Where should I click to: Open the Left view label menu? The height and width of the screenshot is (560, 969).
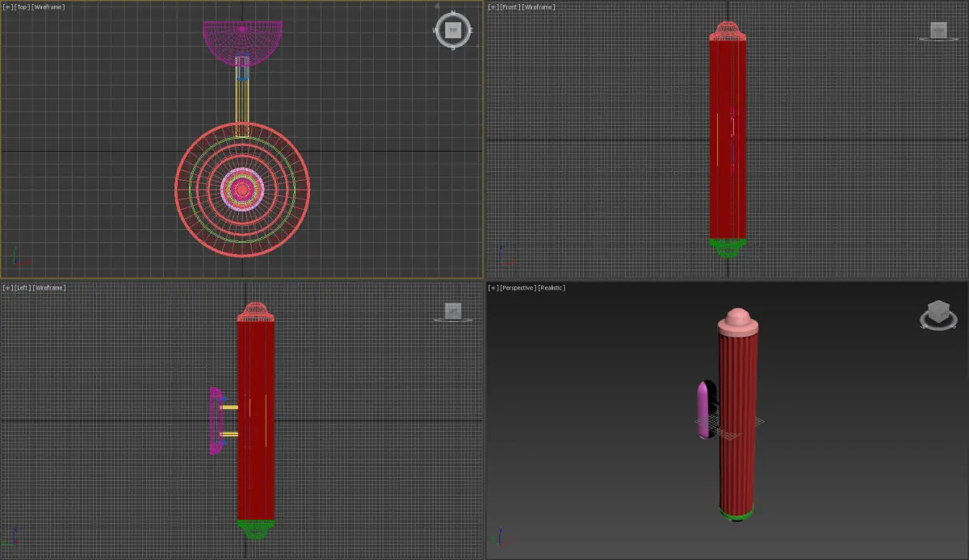click(x=22, y=288)
